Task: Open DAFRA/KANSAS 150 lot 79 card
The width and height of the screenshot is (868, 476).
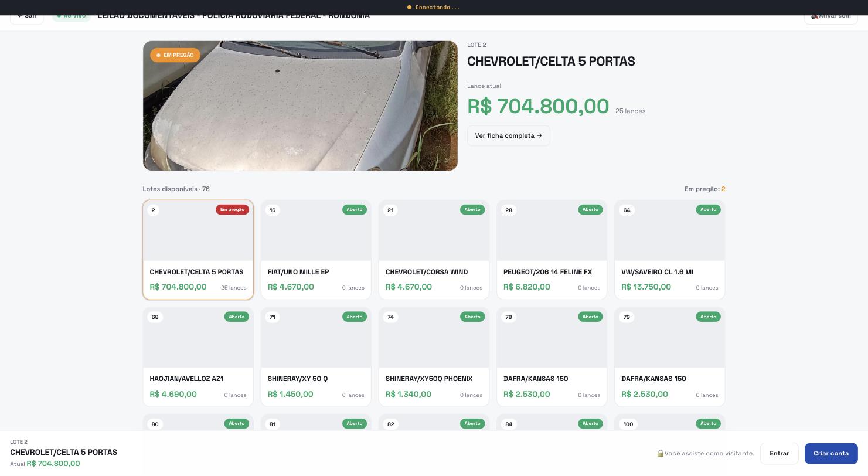Action: click(x=670, y=357)
